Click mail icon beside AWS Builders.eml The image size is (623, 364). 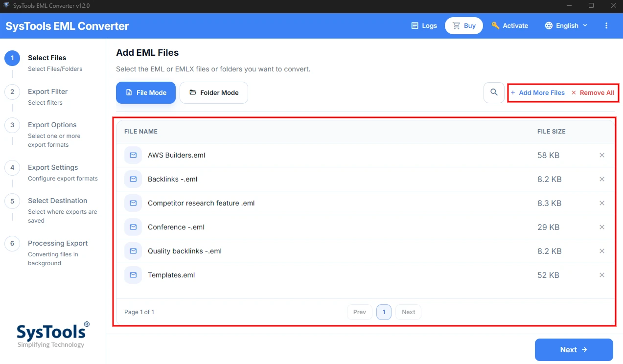[133, 155]
